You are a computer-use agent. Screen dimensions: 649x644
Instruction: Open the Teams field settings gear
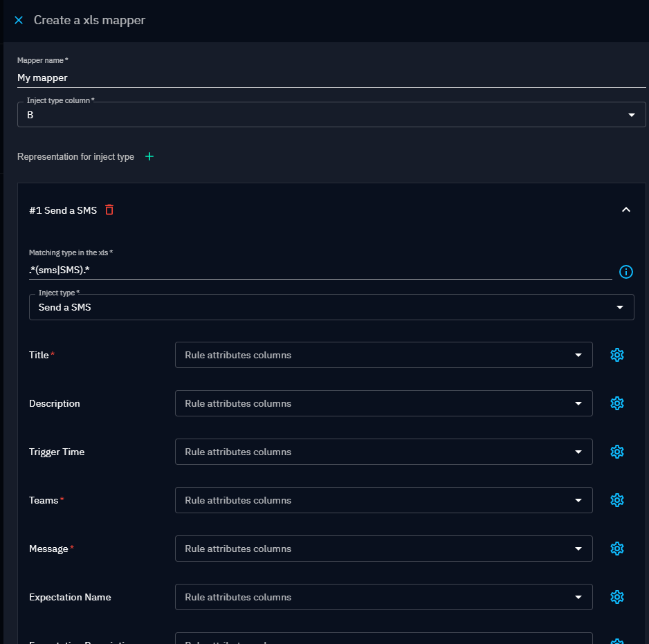(616, 500)
